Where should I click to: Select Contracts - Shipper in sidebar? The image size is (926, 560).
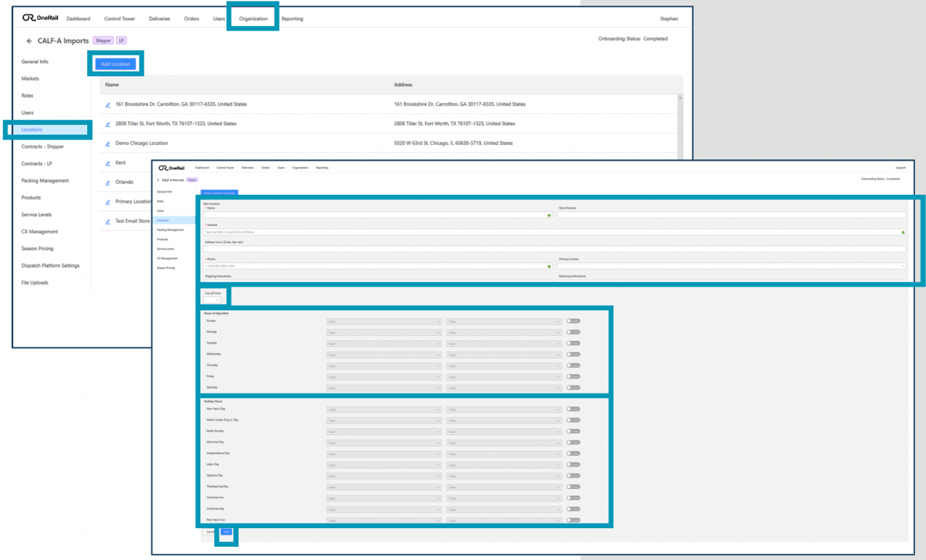click(43, 146)
